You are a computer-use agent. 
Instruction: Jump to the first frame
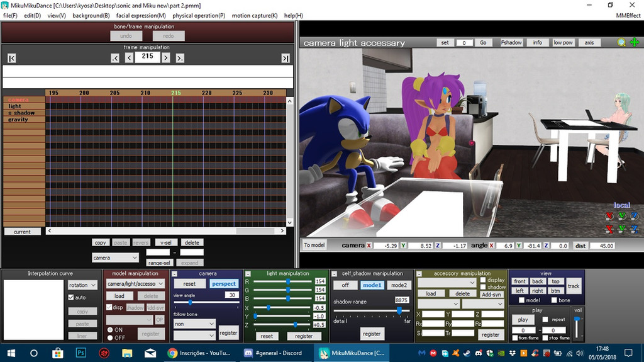click(x=12, y=59)
